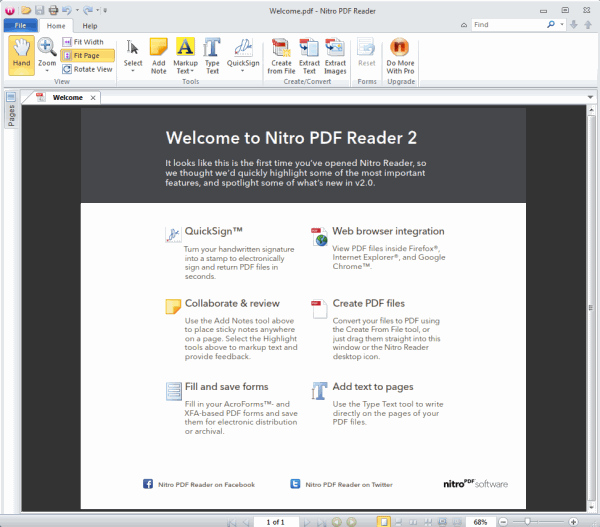The image size is (600, 527).
Task: Open Nitro PDF Reader on Facebook link
Action: [x=206, y=484]
